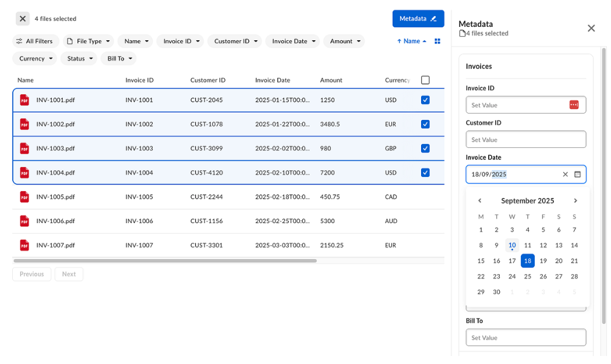Click the All Filters icon
Screen dimensions: 611x364
pyautogui.click(x=20, y=41)
